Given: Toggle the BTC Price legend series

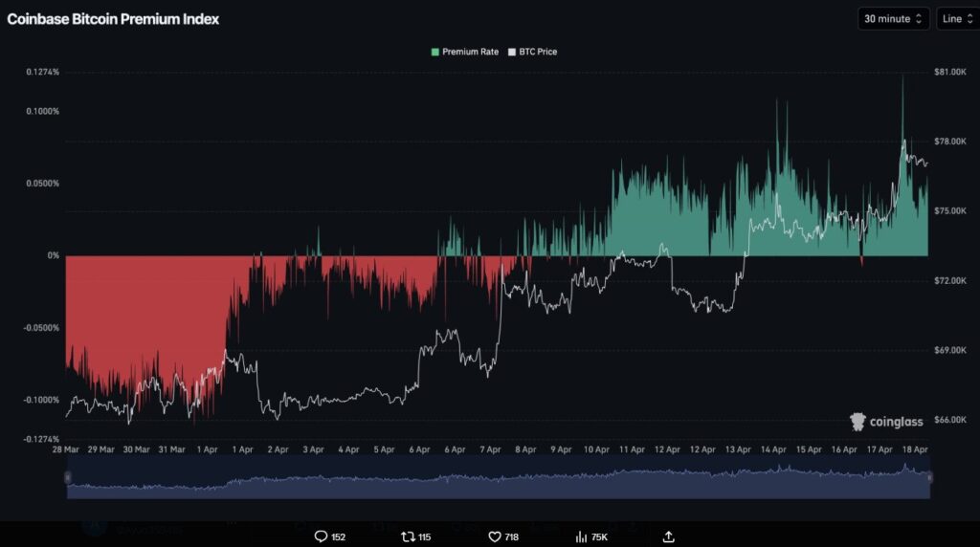Looking at the screenshot, I should [x=537, y=52].
